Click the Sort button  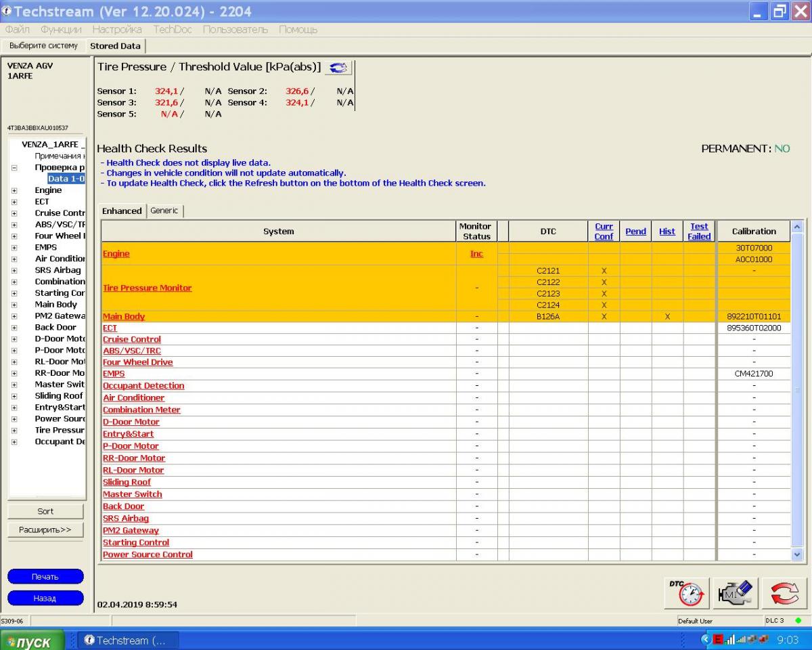pyautogui.click(x=45, y=511)
